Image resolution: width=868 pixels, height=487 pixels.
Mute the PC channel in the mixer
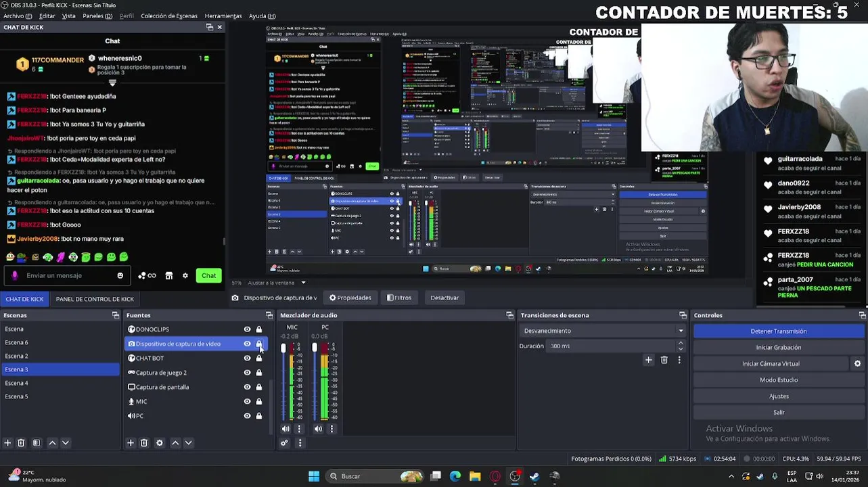(x=318, y=429)
